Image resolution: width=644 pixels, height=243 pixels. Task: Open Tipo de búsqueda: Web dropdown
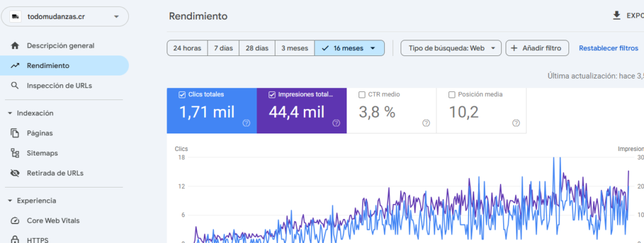tap(451, 48)
